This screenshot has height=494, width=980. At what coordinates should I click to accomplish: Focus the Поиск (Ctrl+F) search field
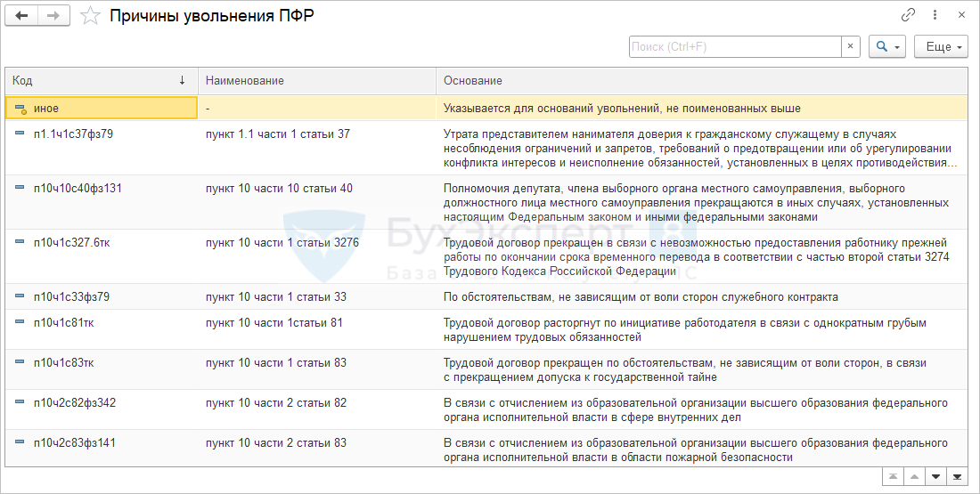(x=734, y=46)
